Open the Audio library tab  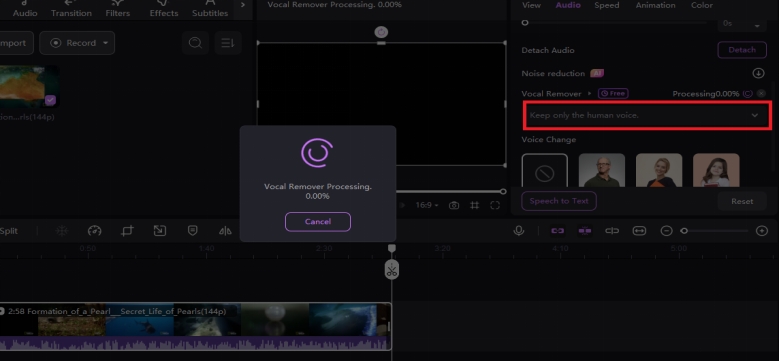tap(25, 8)
